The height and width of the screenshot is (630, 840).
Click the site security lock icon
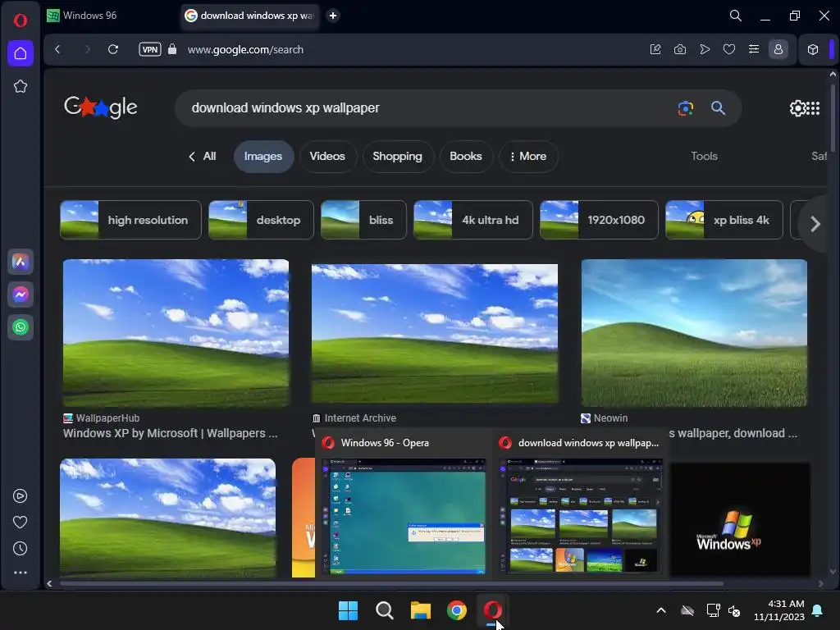coord(172,49)
